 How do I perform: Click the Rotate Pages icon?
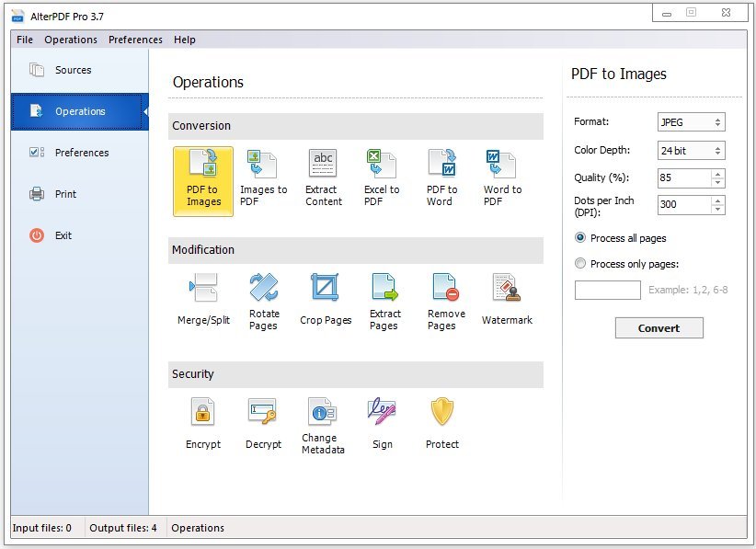tap(264, 301)
